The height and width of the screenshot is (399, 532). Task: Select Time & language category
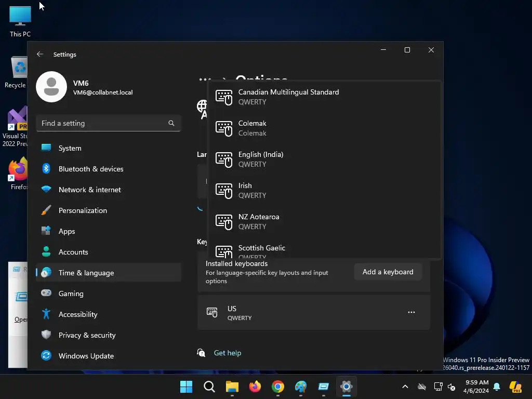pos(108,273)
